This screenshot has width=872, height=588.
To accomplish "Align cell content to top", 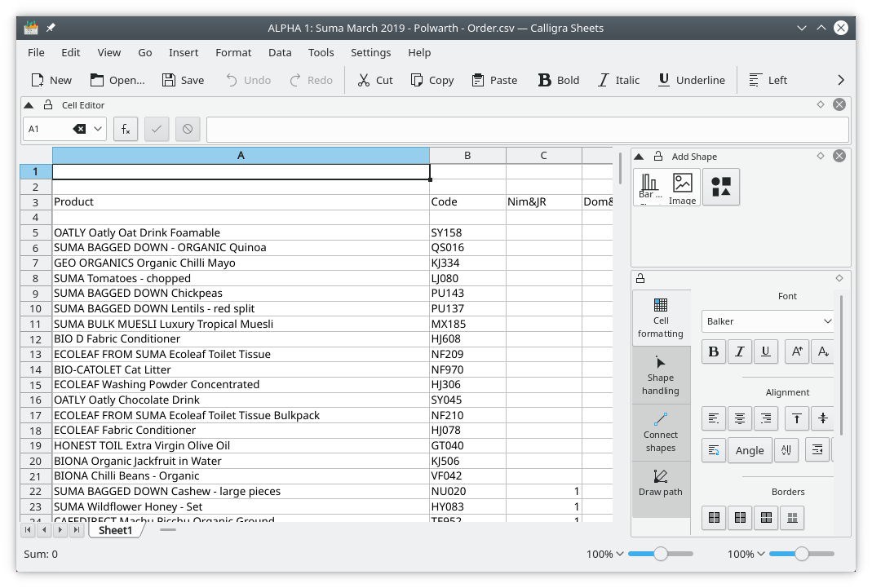I will (x=797, y=418).
